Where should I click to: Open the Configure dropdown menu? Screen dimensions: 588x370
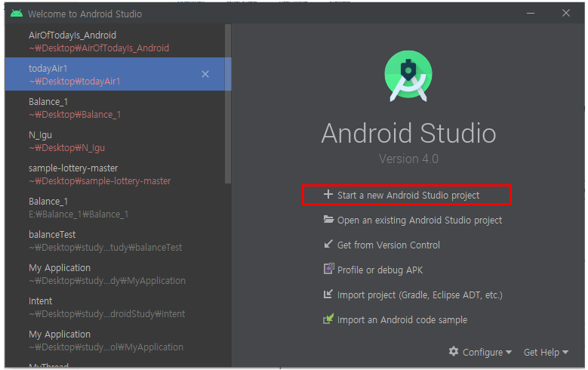coord(480,352)
